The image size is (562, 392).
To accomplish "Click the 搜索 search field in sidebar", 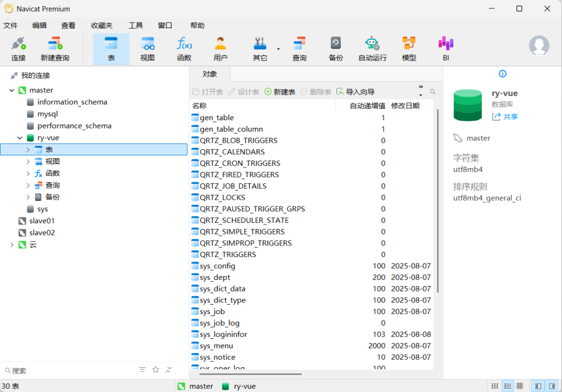I will click(x=66, y=371).
